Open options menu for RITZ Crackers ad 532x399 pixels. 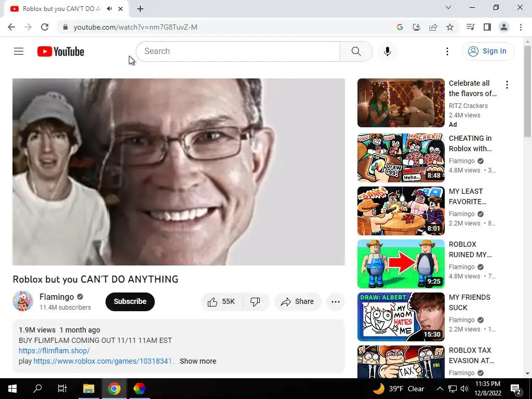[x=507, y=85]
